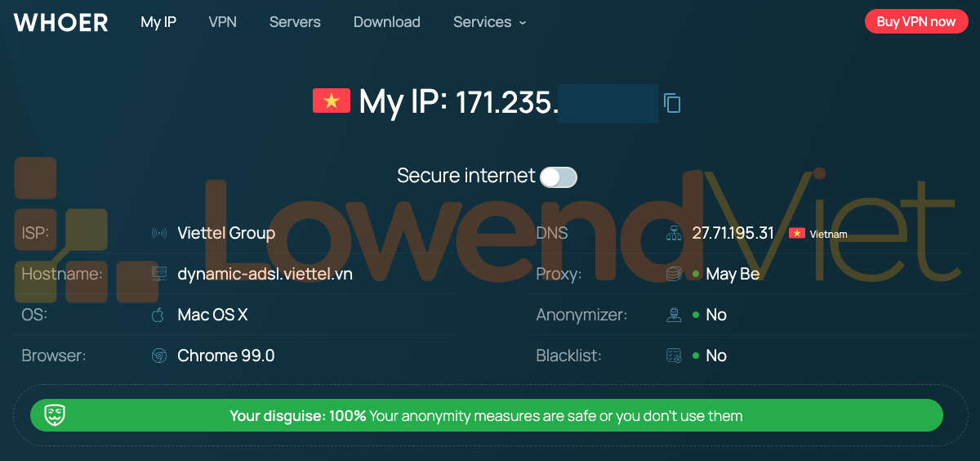980x461 pixels.
Task: Go to the VPN page
Action: [222, 22]
